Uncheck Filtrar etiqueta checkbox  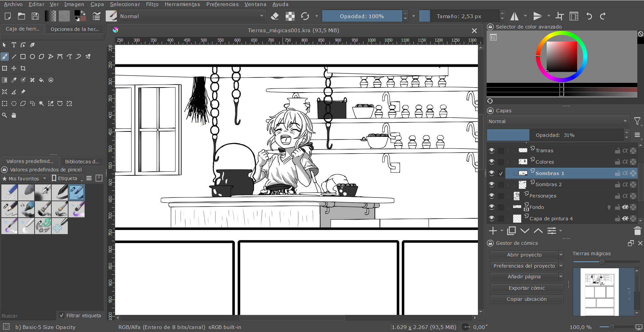pos(62,315)
